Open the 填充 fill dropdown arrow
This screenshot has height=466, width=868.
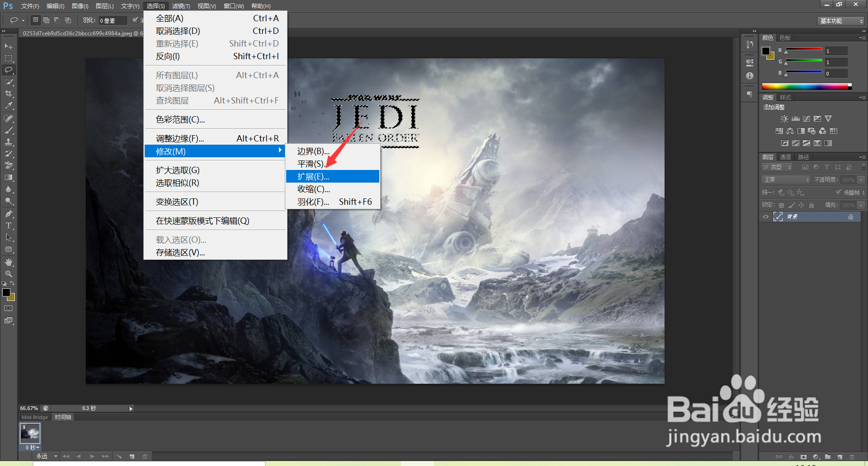point(861,205)
